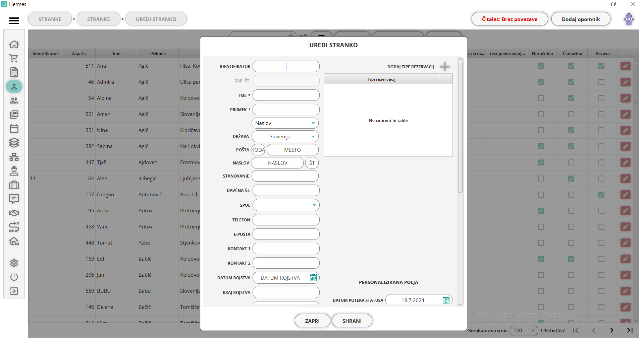Open the stamp-person sidebar icon
The width and height of the screenshot is (644, 343).
(x=14, y=171)
